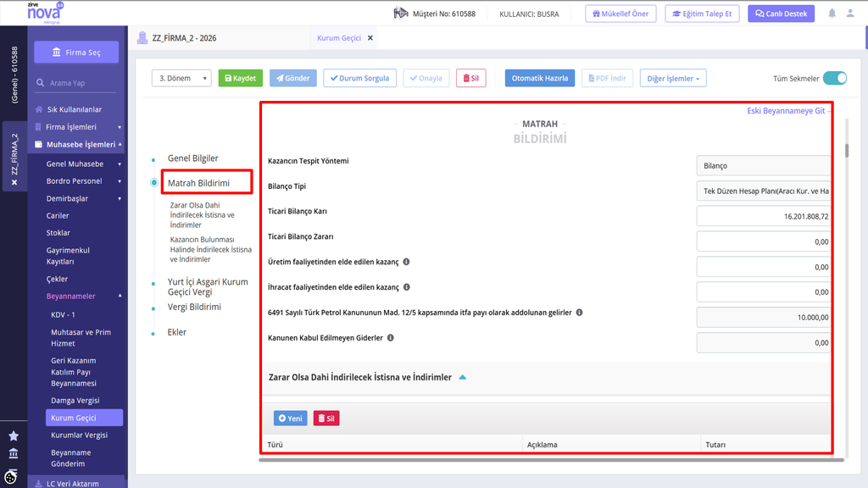Screen dimensions: 868x488
Task: Click the zirve nova logo
Action: coord(45,13)
